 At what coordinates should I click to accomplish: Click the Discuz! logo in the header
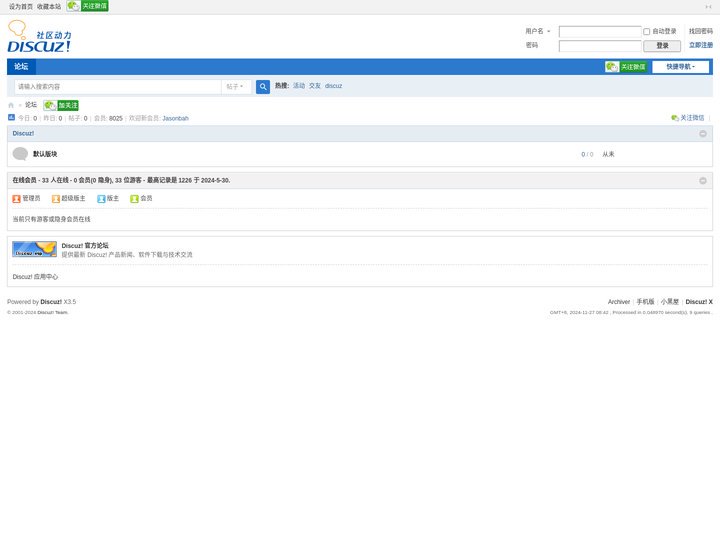pyautogui.click(x=39, y=38)
